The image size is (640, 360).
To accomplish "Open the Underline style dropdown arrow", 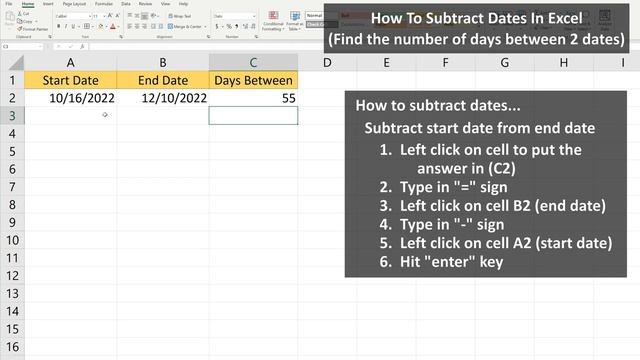I will pyautogui.click(x=79, y=27).
